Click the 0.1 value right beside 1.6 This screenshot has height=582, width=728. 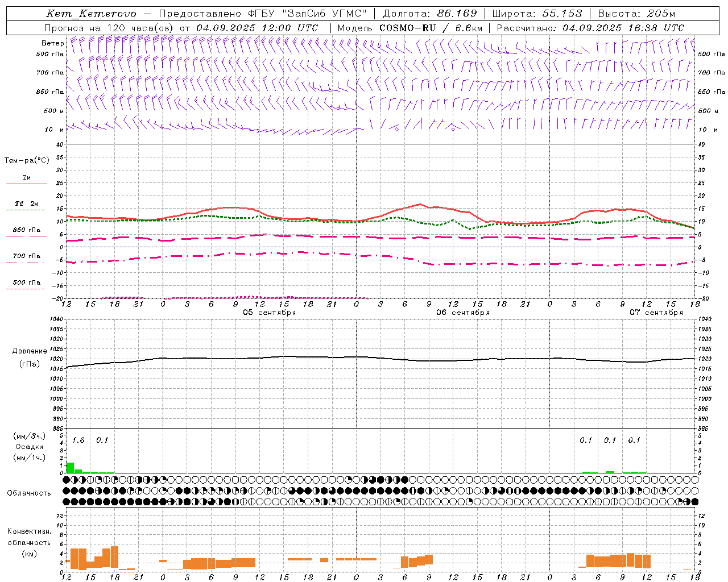click(x=102, y=440)
